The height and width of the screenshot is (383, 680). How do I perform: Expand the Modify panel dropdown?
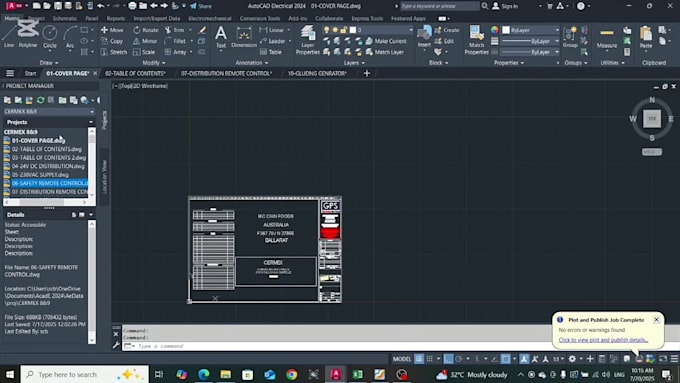(x=154, y=63)
